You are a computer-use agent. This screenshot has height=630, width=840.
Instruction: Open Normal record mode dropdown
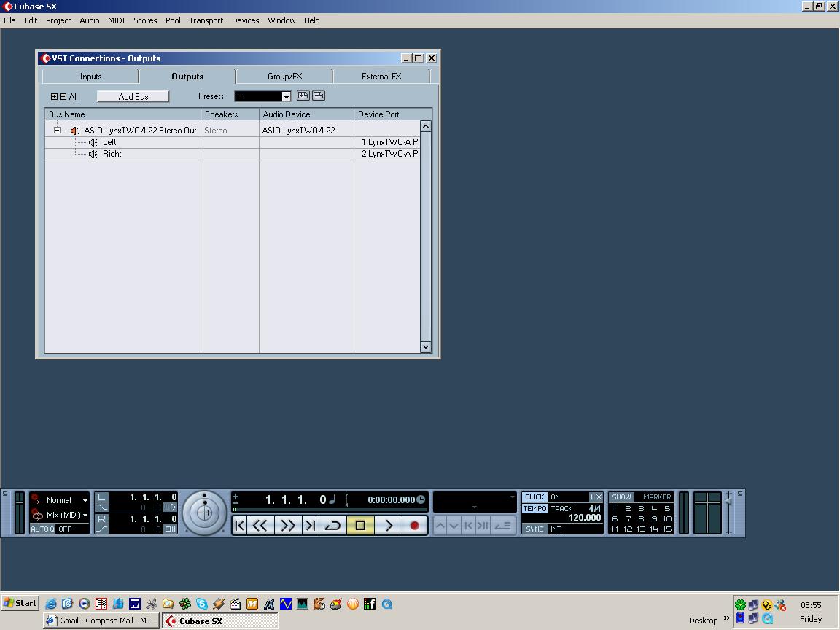pyautogui.click(x=85, y=500)
